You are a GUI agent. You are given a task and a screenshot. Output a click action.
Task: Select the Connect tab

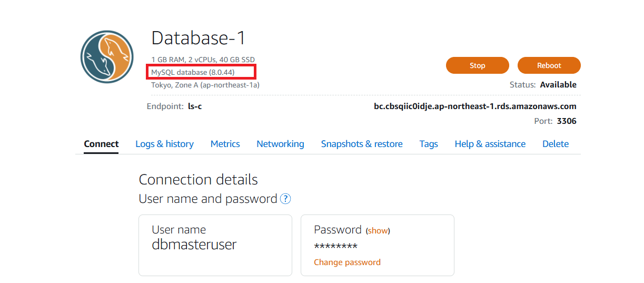(101, 144)
